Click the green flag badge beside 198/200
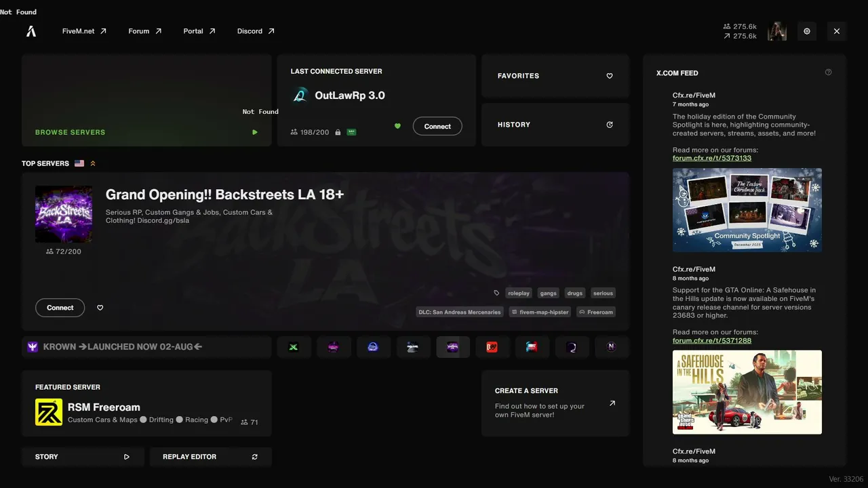 click(351, 132)
